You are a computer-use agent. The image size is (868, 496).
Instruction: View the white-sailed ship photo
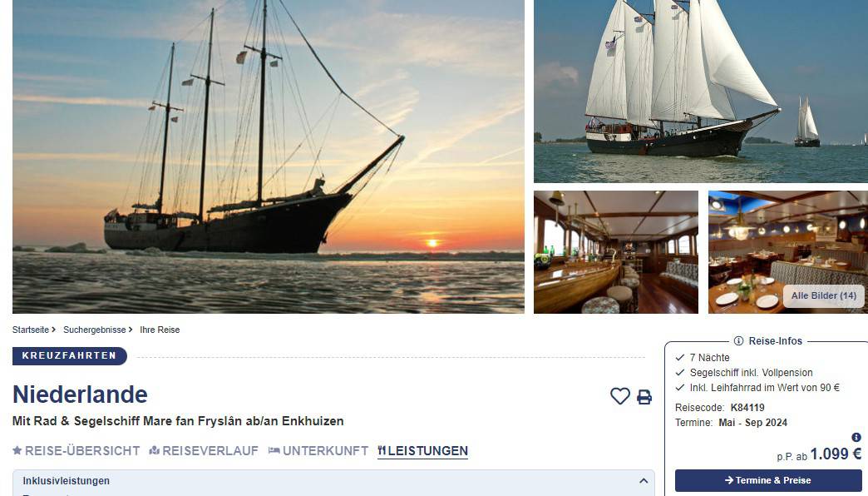click(x=701, y=92)
